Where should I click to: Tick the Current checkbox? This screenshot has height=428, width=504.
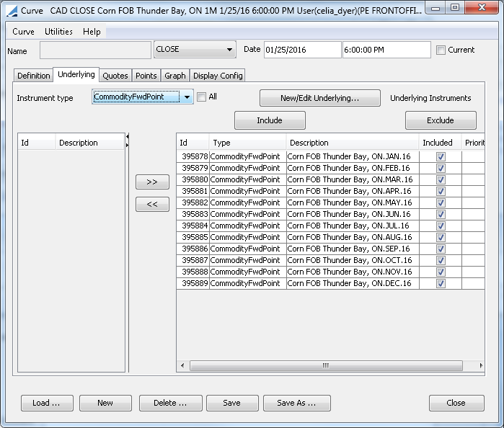(441, 50)
